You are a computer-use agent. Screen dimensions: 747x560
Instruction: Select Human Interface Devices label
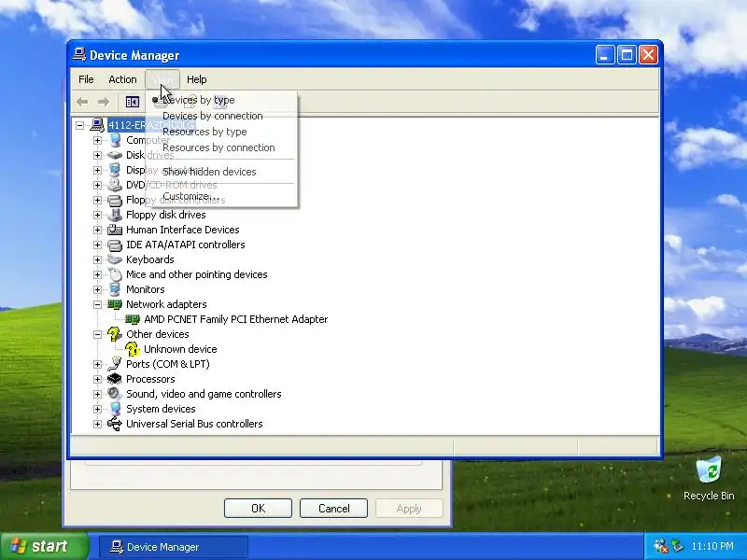[182, 230]
